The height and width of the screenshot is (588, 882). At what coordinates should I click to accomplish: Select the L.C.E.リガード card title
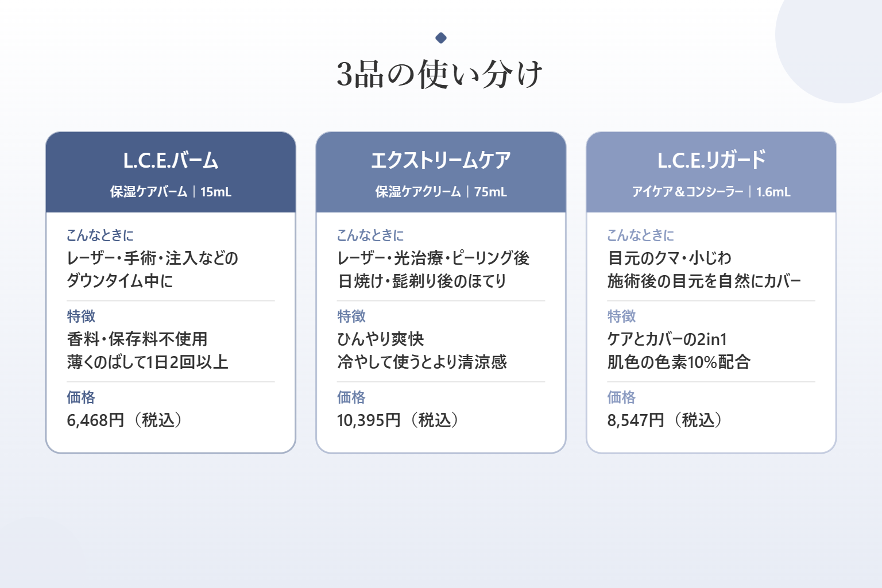[711, 160]
